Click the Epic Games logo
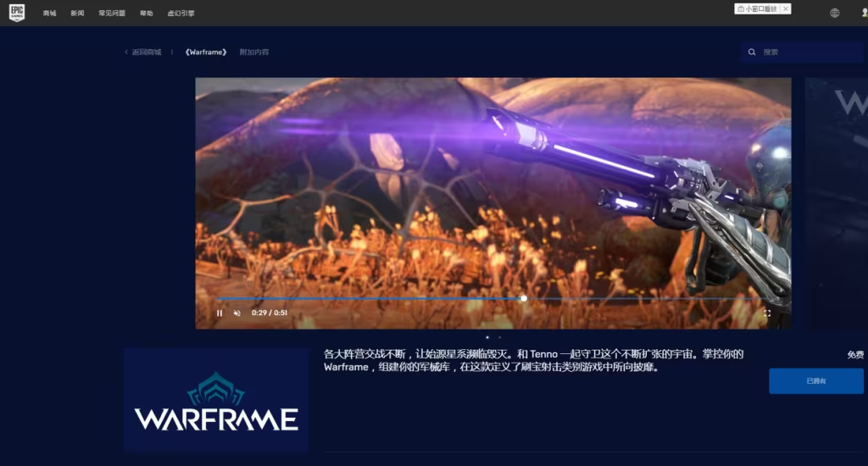This screenshot has width=868, height=466. coord(17,13)
